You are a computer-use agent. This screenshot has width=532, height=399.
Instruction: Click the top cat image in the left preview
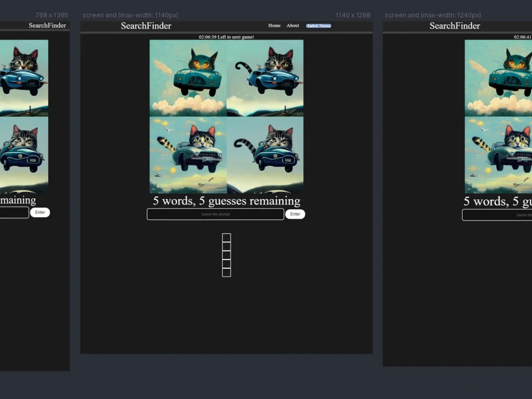click(x=24, y=78)
